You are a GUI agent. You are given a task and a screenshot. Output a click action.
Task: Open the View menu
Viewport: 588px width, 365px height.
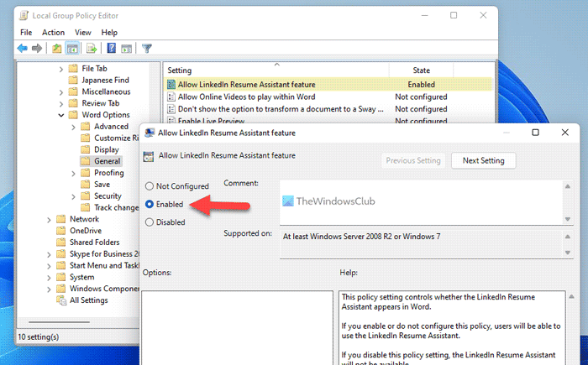point(83,33)
